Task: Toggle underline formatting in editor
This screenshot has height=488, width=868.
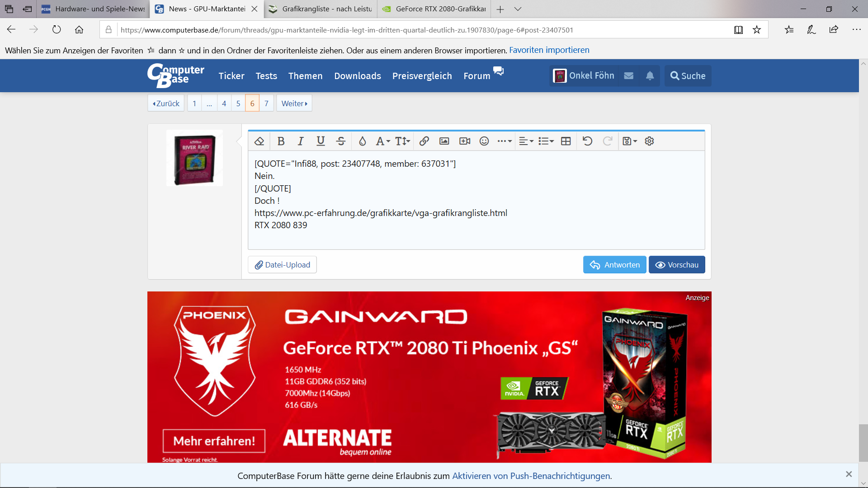Action: 321,141
